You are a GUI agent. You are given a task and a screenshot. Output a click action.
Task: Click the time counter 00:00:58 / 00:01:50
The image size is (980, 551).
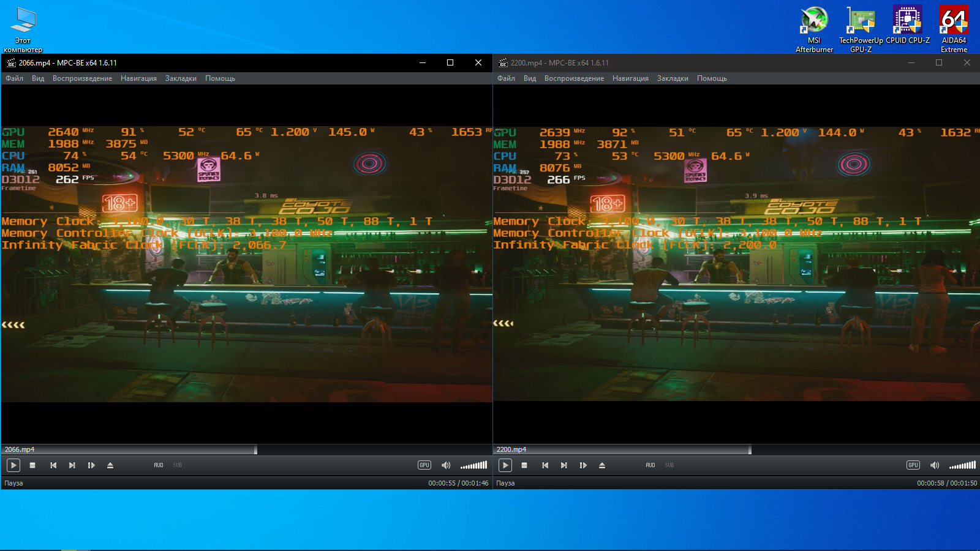(947, 483)
